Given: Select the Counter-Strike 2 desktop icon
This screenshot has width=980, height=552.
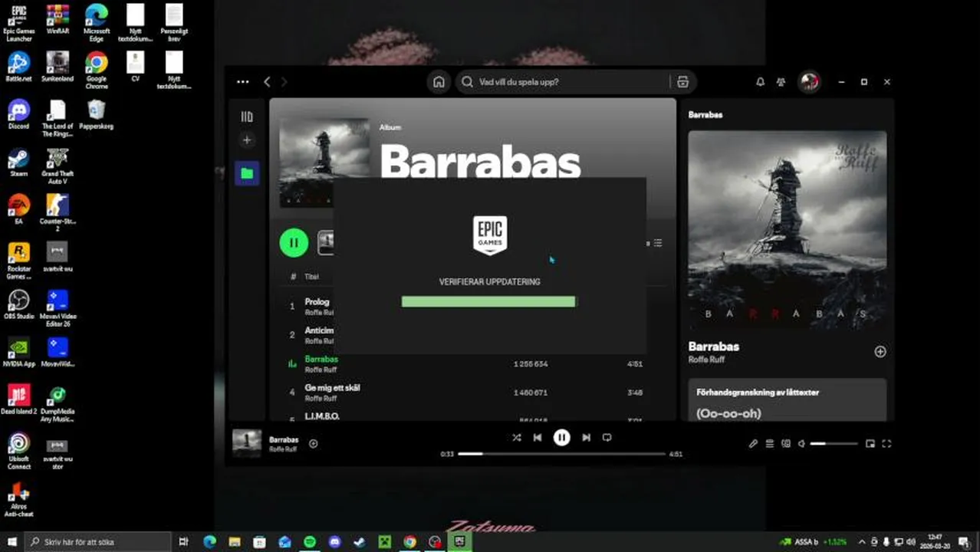Looking at the screenshot, I should click(x=58, y=212).
